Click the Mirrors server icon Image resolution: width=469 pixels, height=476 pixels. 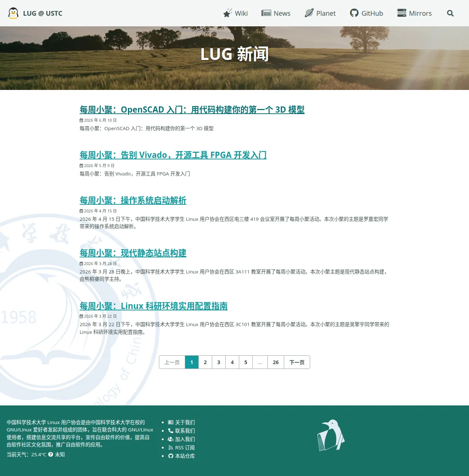402,13
